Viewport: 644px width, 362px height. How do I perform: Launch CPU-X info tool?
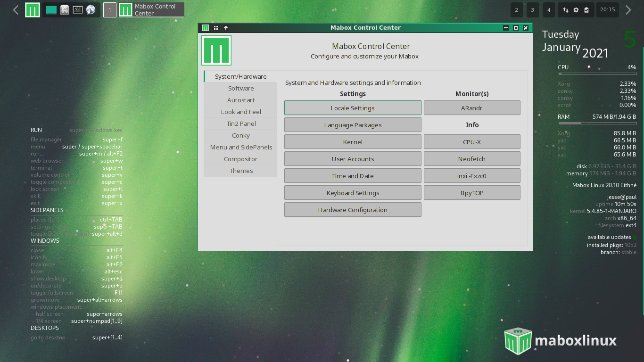tap(472, 142)
